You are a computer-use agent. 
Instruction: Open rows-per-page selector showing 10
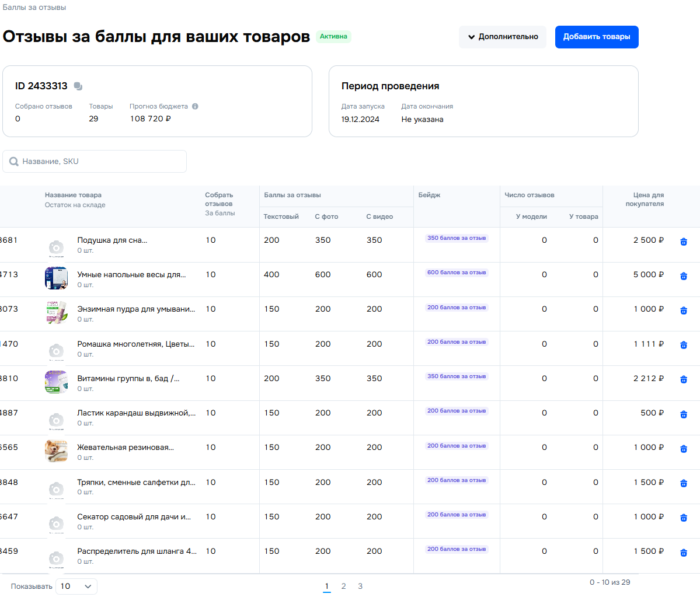click(x=76, y=586)
